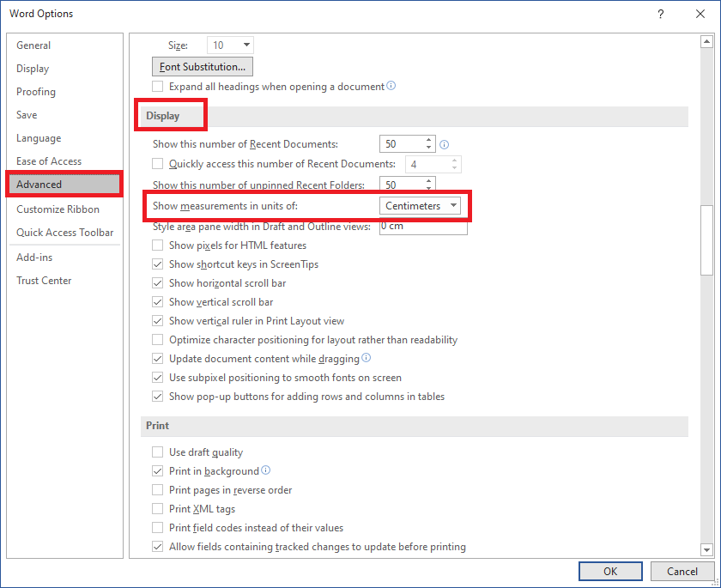Enable Quickly access Recent Documents checkbox

[x=158, y=164]
